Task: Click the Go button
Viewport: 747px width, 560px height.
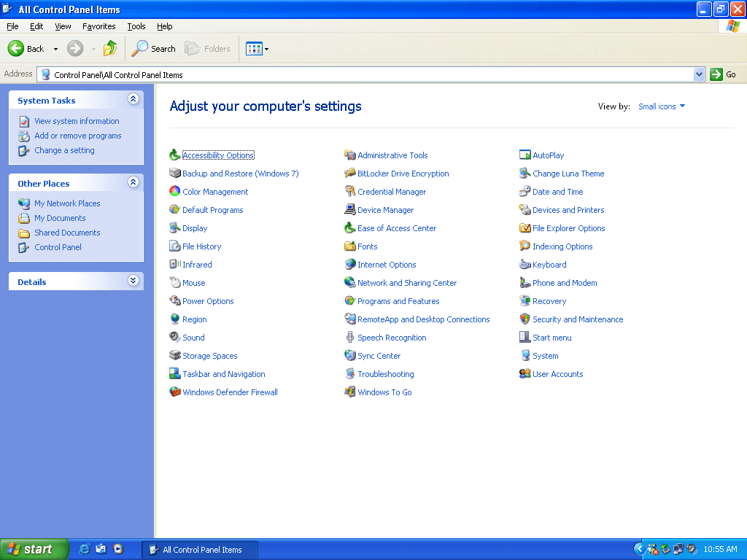Action: [726, 74]
